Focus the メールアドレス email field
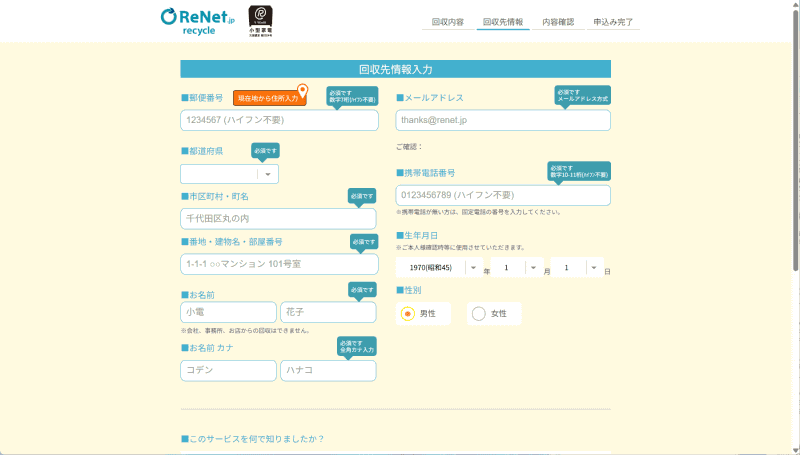The image size is (800, 455). coord(503,120)
